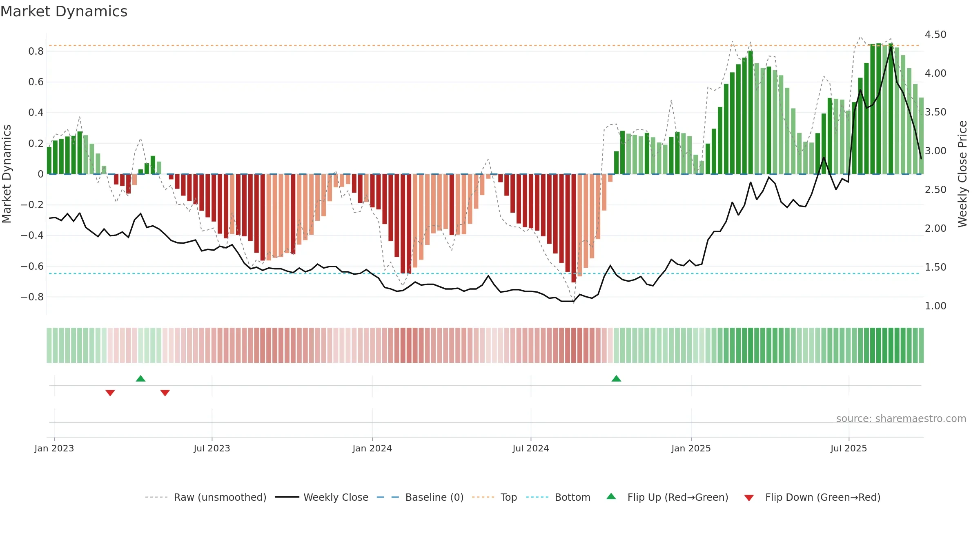The height and width of the screenshot is (551, 980).
Task: Click the flip-up triangle near late 2024
Action: 617,378
